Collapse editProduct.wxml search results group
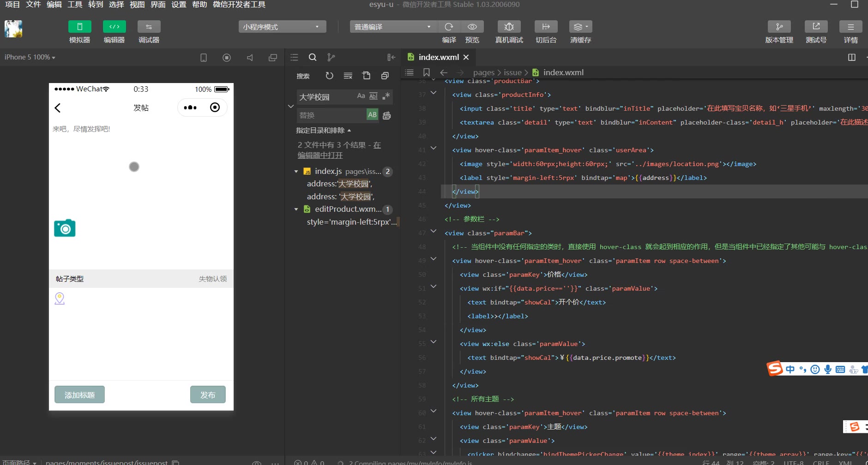This screenshot has width=868, height=465. click(296, 209)
